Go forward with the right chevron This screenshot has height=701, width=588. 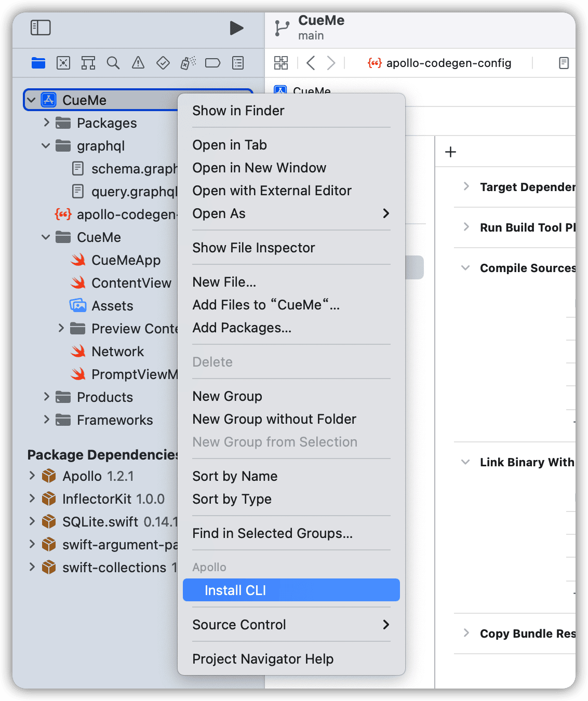click(331, 63)
